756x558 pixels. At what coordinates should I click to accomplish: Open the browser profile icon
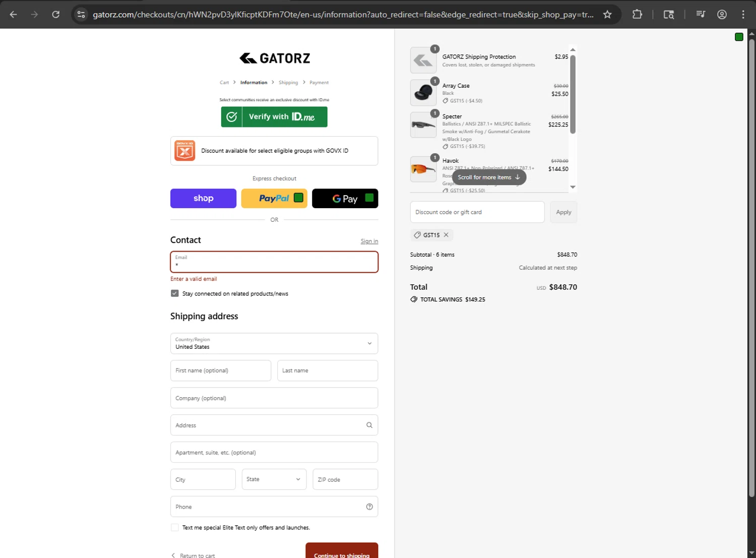pyautogui.click(x=722, y=15)
